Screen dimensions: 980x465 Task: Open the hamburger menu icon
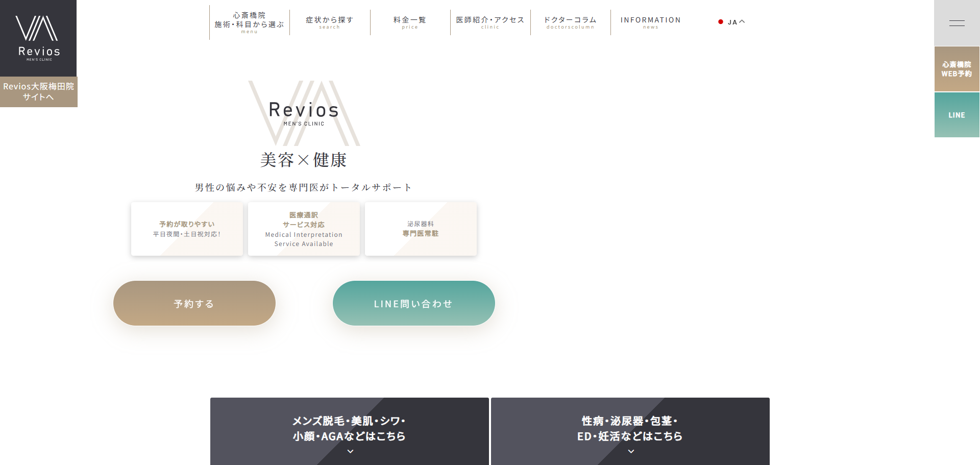tap(957, 23)
